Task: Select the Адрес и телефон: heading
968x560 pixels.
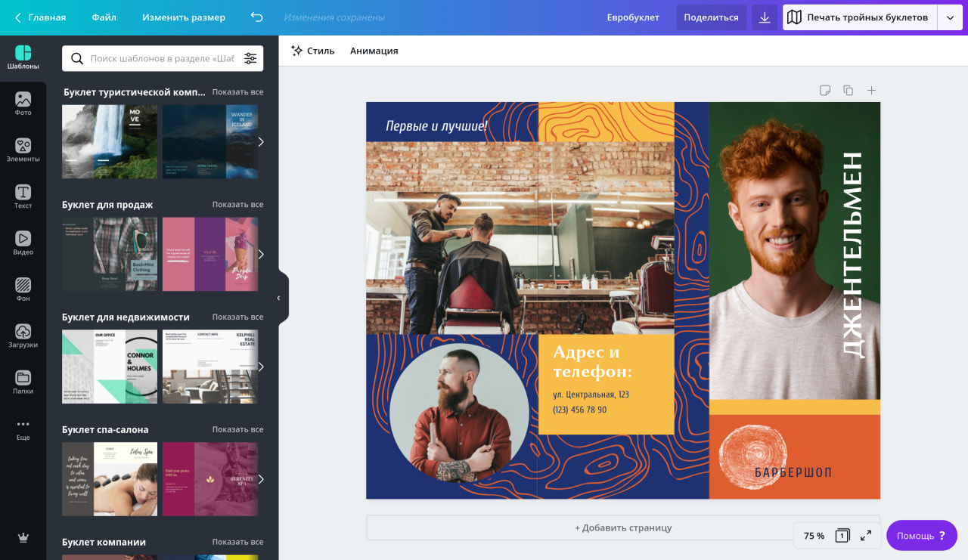Action: point(592,361)
